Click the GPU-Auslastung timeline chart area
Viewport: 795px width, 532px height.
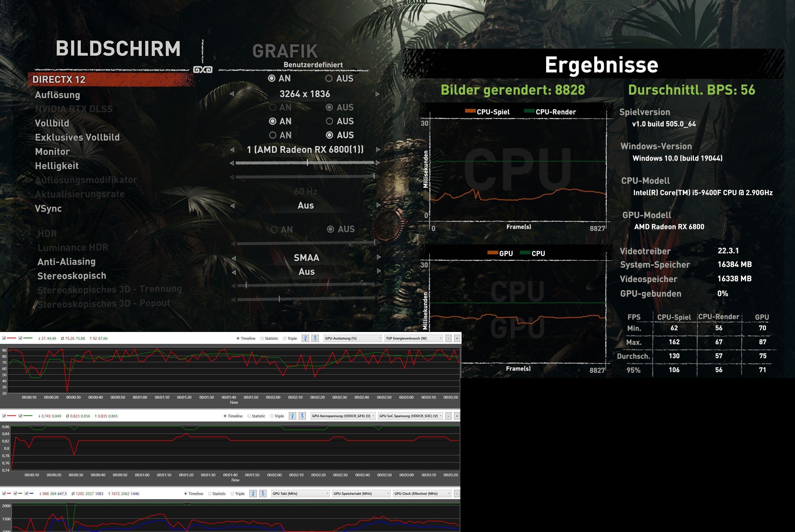pos(234,370)
